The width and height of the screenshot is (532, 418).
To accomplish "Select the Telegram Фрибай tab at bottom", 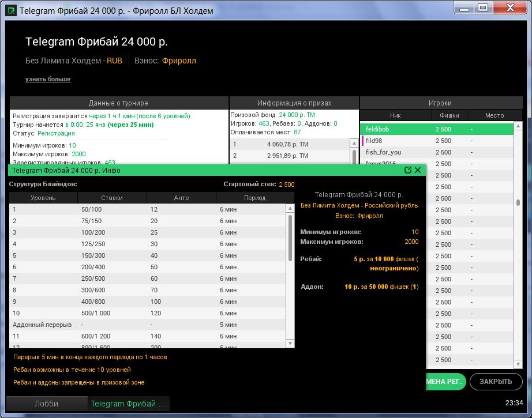I will (128, 404).
